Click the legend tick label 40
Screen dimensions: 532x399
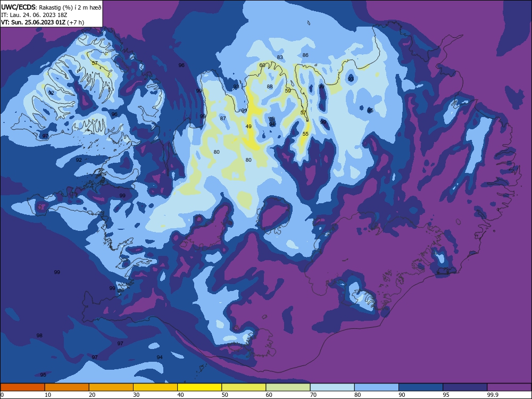(x=181, y=395)
